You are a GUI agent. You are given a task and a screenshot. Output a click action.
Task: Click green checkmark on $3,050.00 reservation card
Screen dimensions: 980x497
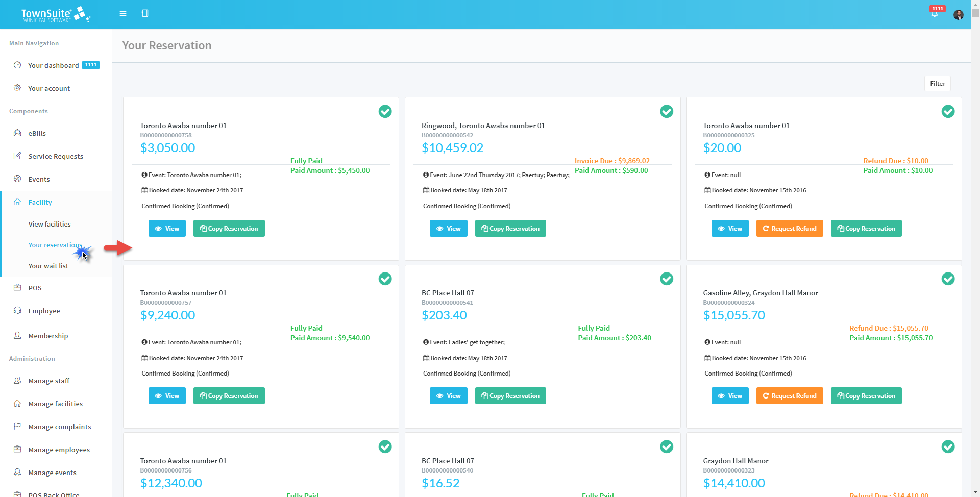click(x=385, y=111)
